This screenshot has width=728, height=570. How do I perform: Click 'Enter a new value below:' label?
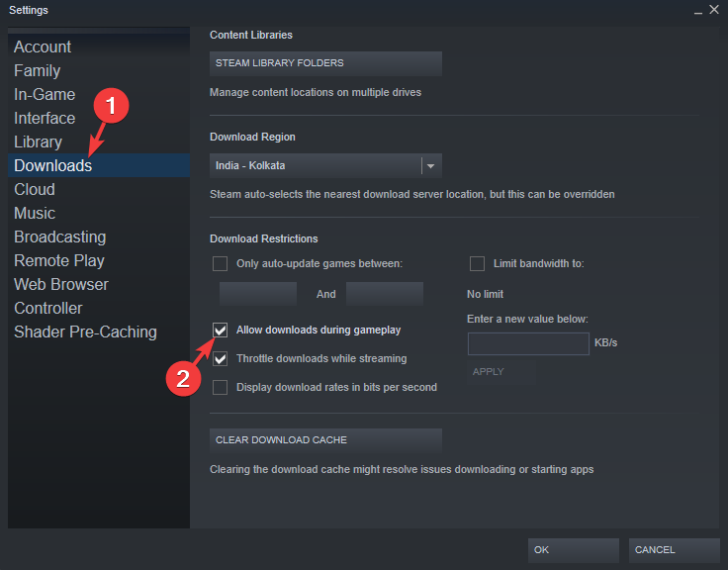pyautogui.click(x=527, y=320)
